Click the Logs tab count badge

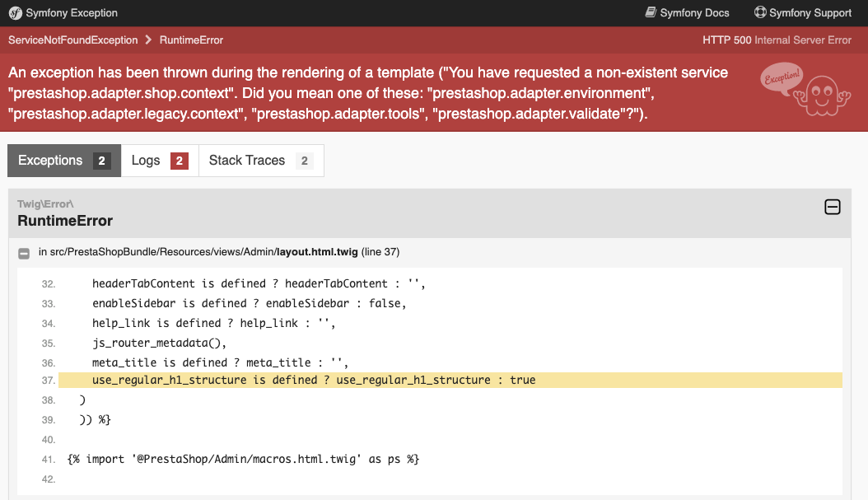pyautogui.click(x=180, y=161)
